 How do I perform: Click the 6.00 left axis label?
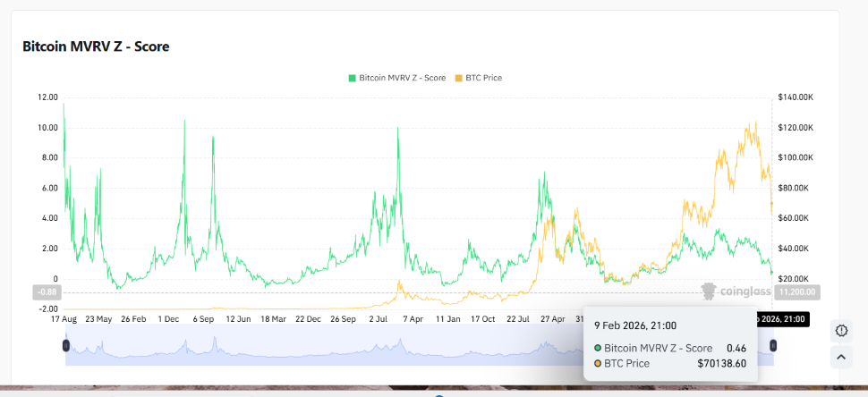click(50, 188)
